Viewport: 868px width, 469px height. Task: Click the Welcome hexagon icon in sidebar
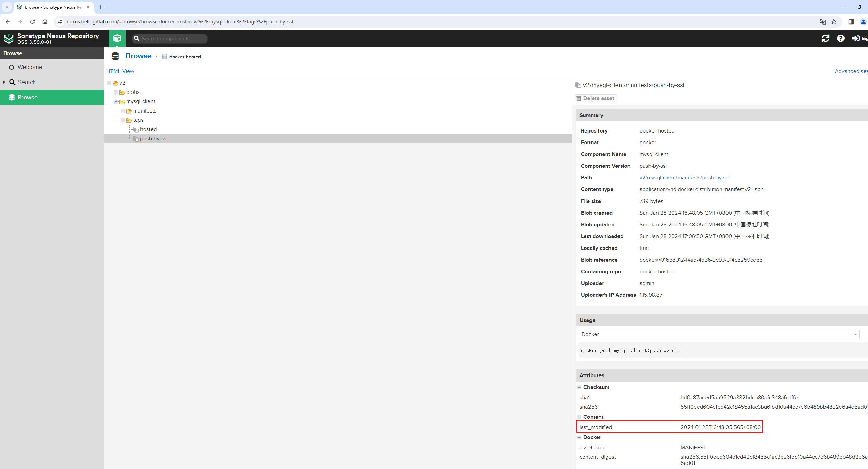(12, 67)
